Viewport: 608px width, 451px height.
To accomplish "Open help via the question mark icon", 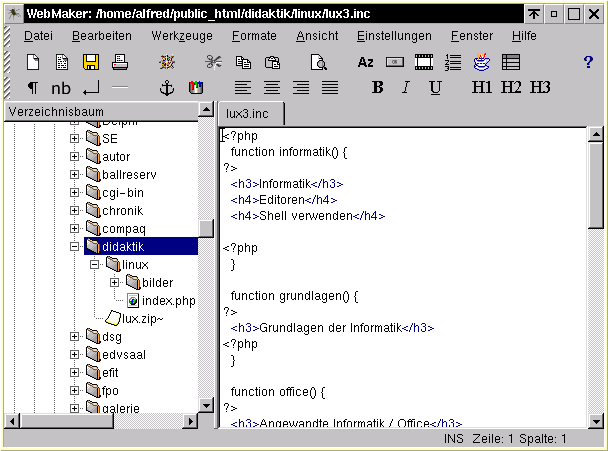I will [x=587, y=62].
